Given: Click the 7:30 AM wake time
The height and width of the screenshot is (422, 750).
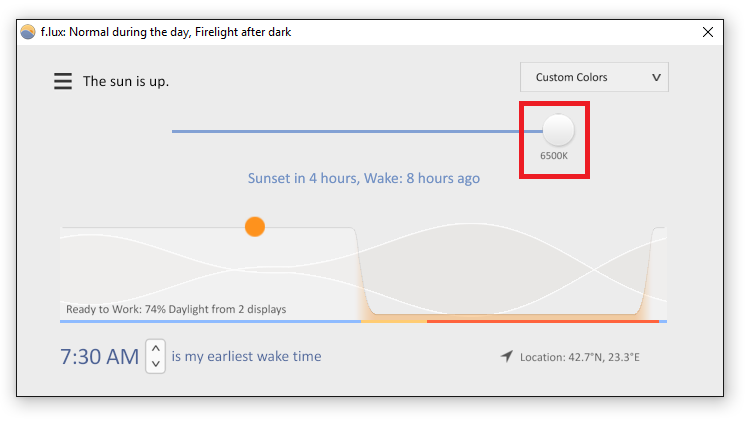Looking at the screenshot, I should pos(99,357).
